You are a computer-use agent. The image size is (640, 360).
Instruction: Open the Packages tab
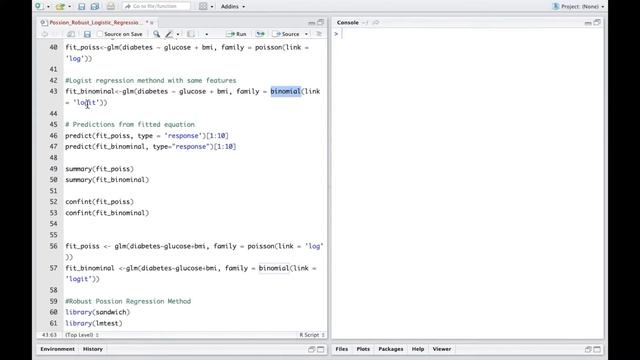391,349
